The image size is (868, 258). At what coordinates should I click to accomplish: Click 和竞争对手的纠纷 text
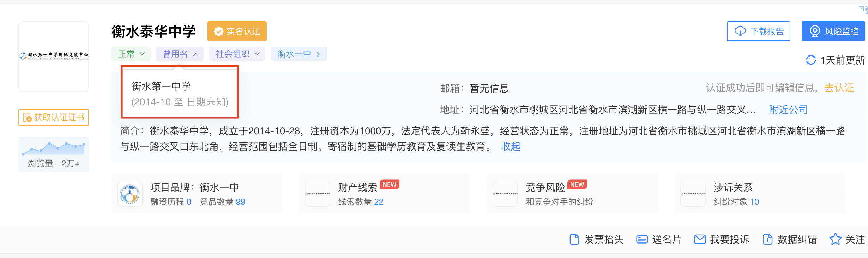click(x=560, y=201)
